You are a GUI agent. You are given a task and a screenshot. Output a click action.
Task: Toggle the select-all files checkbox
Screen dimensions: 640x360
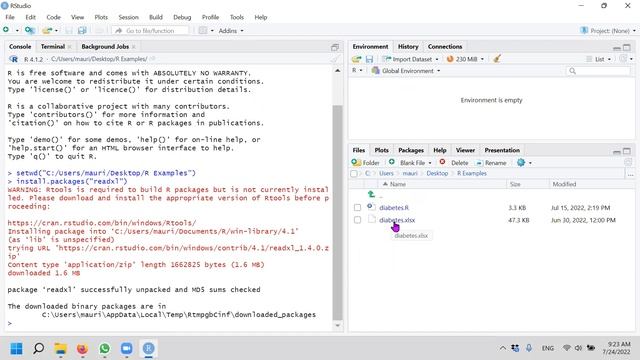pos(354,174)
